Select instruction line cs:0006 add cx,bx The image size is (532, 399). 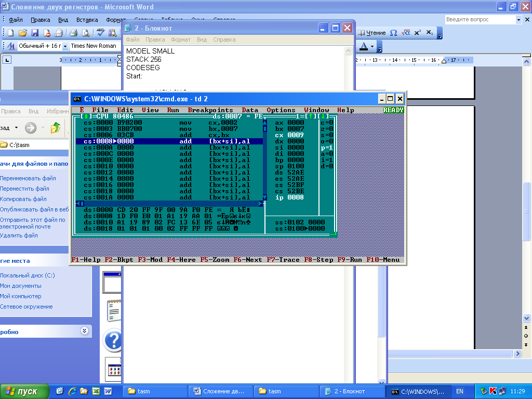tap(169, 135)
